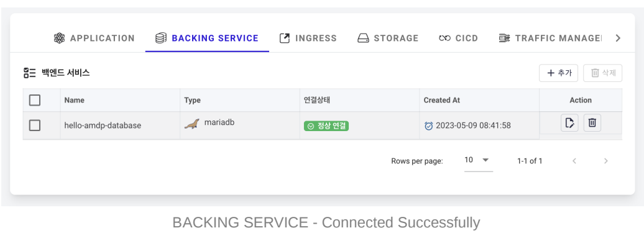Switch to the APPLICATION tab
Viewport: 644px width, 233px height.
point(94,38)
